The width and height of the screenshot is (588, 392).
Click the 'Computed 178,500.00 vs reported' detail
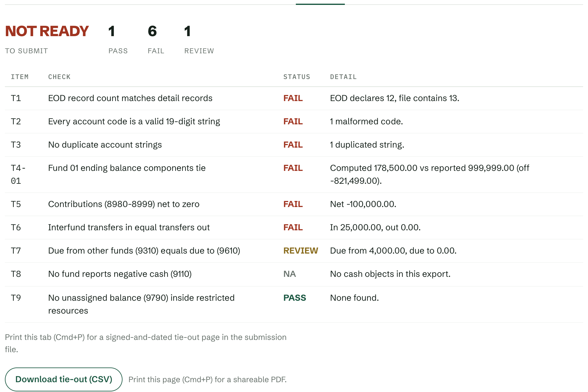coord(430,175)
